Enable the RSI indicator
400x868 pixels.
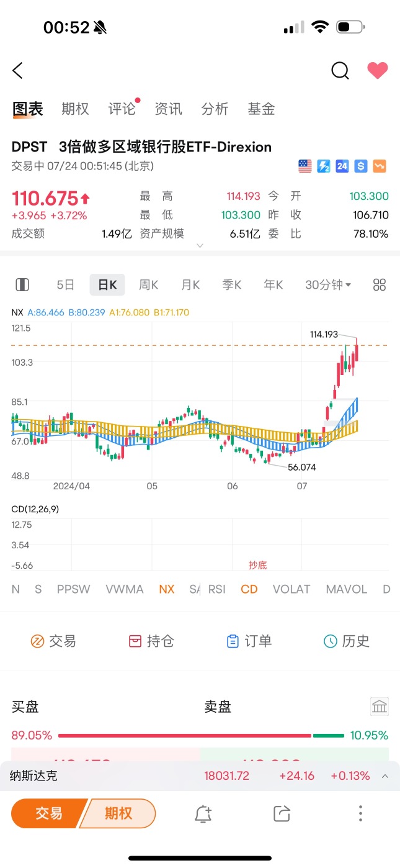click(x=216, y=589)
